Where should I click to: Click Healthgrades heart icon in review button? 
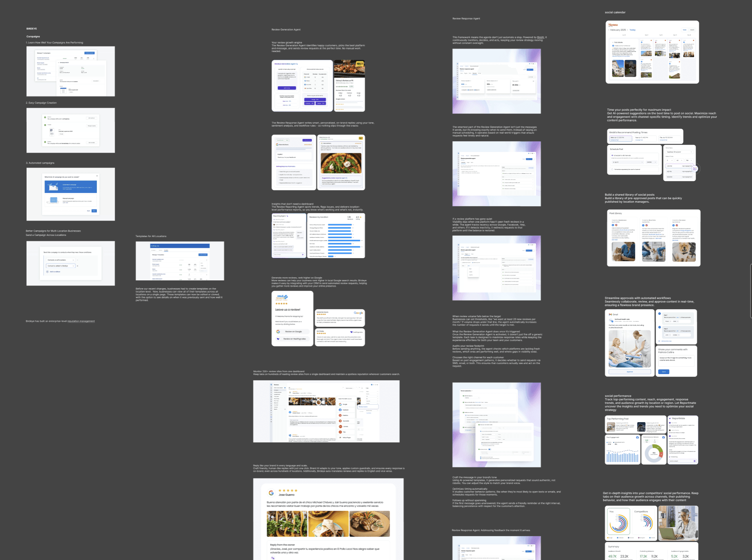pyautogui.click(x=278, y=339)
